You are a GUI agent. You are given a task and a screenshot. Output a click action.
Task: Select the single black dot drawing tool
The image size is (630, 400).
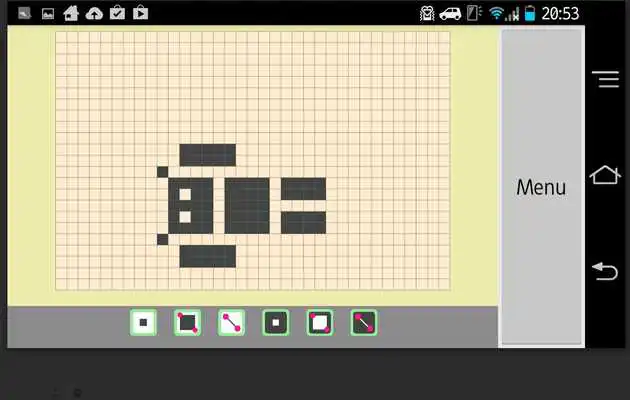click(143, 323)
